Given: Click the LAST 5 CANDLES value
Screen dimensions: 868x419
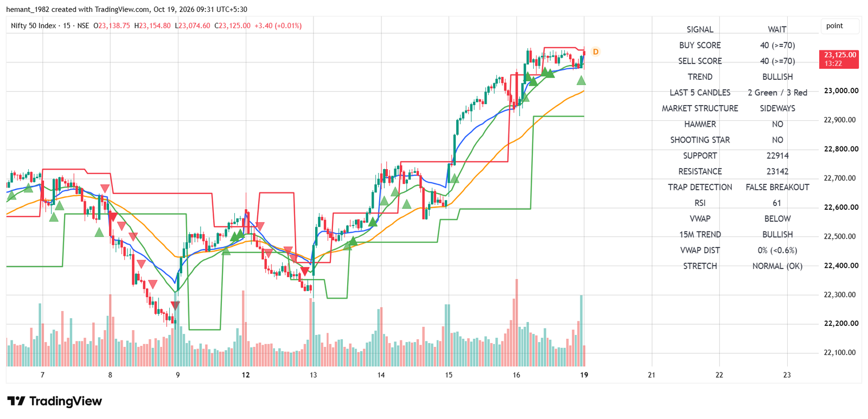Looking at the screenshot, I should 777,93.
